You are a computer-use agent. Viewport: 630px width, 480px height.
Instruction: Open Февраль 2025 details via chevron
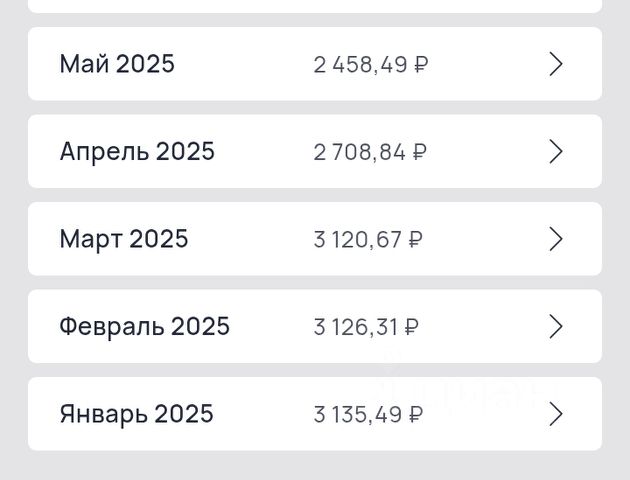557,327
